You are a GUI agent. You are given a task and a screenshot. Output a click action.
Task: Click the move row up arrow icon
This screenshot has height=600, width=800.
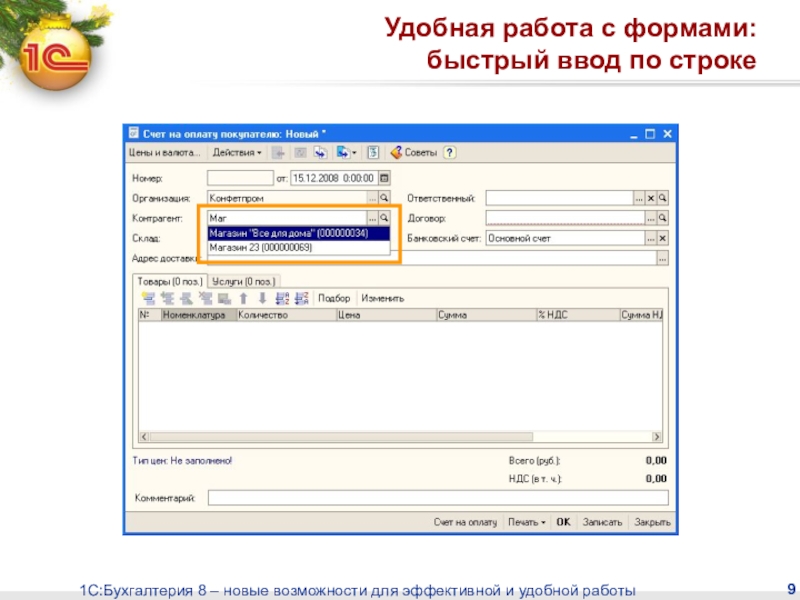click(x=243, y=298)
